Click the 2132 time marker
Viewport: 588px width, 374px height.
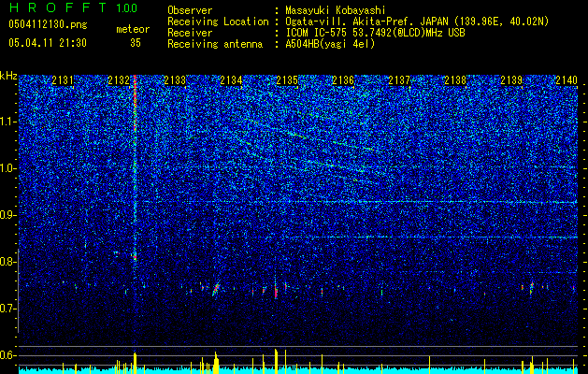pos(119,80)
